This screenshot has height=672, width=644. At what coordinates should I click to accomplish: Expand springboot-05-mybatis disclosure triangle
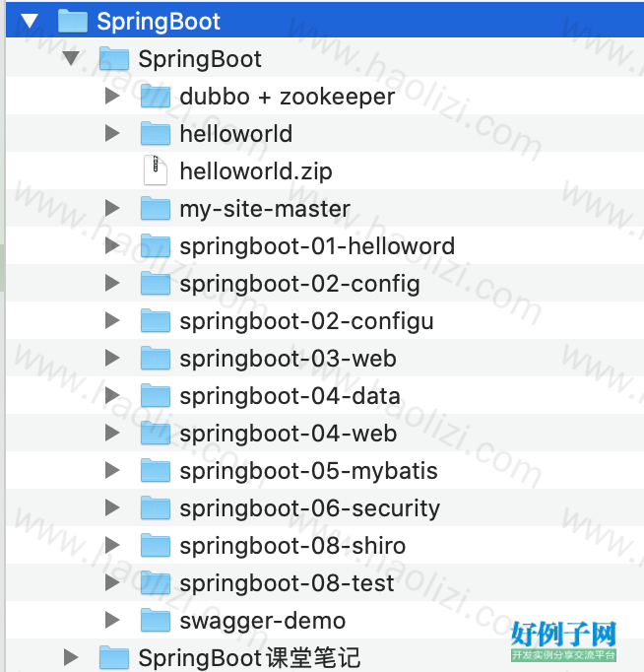pos(112,470)
